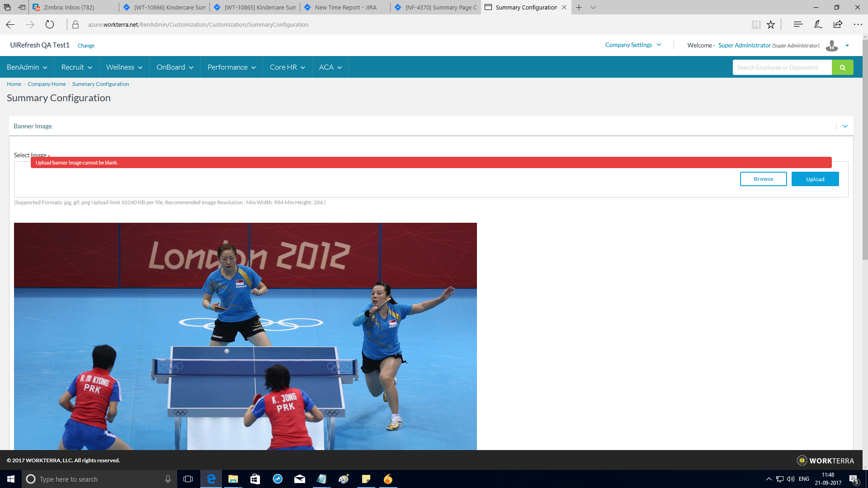
Task: Click the Cortana microphone icon
Action: pyautogui.click(x=168, y=479)
